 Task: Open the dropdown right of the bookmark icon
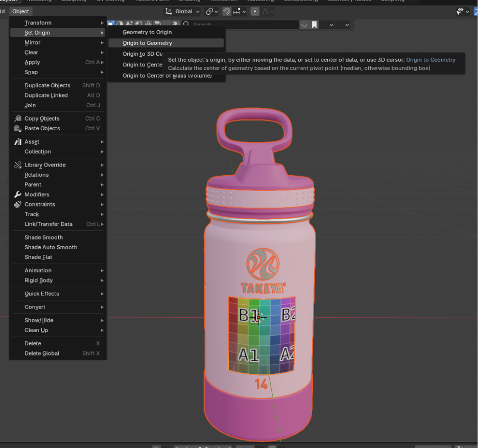327,25
